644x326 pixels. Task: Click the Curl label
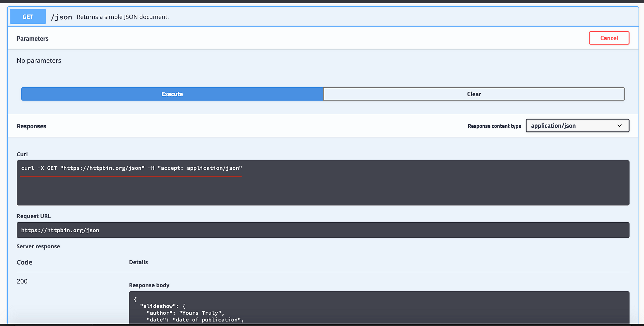click(x=22, y=154)
